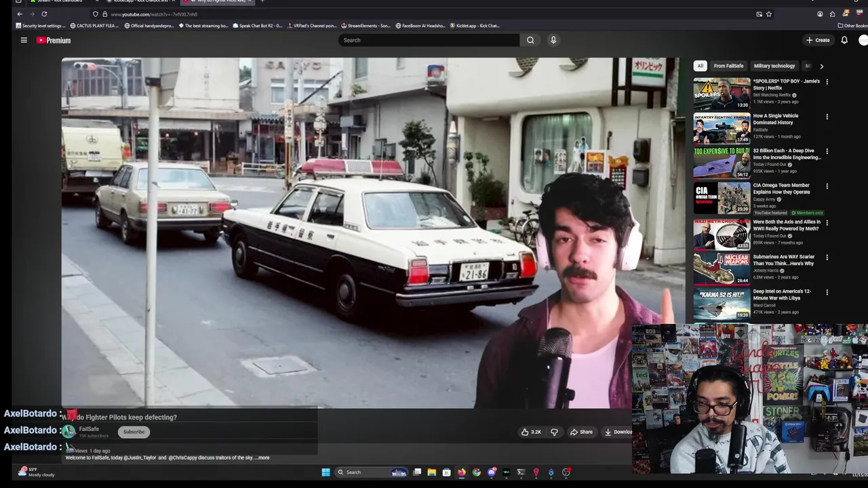The height and width of the screenshot is (488, 868).
Task: Share the video
Action: 581,432
